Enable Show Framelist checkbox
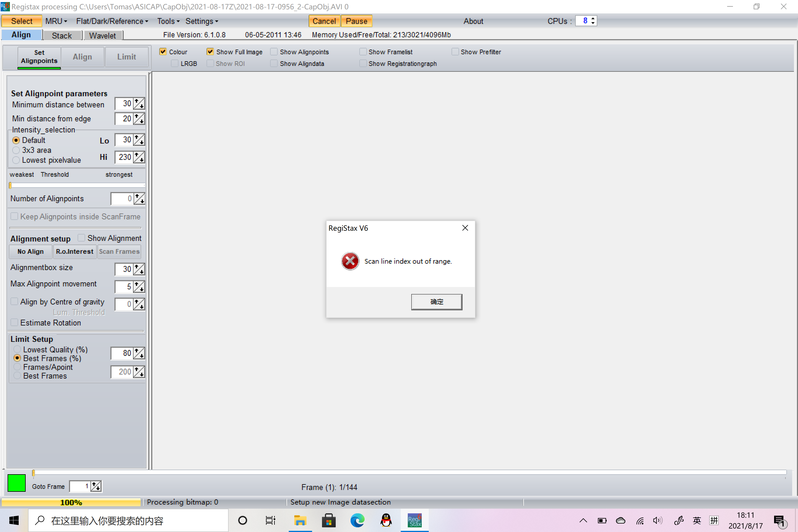 pyautogui.click(x=363, y=52)
